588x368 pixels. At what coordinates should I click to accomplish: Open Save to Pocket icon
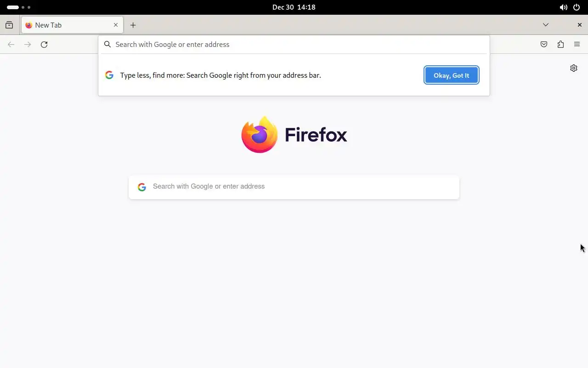(x=544, y=45)
